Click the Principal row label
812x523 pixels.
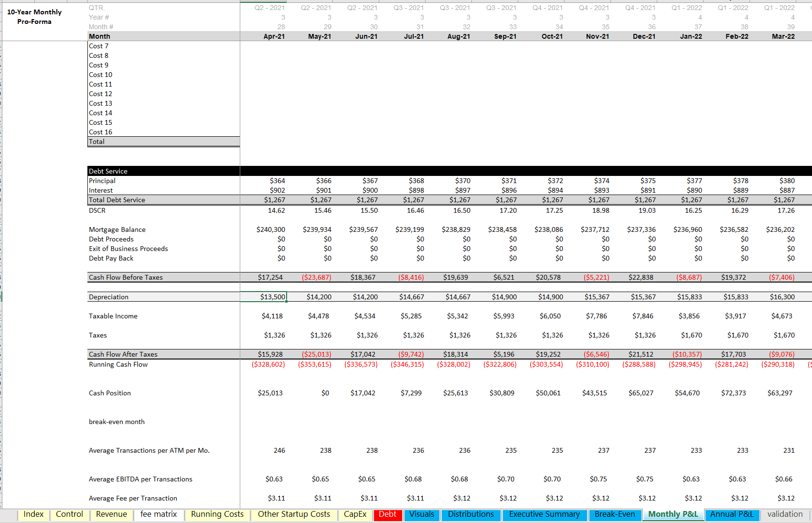tap(102, 181)
